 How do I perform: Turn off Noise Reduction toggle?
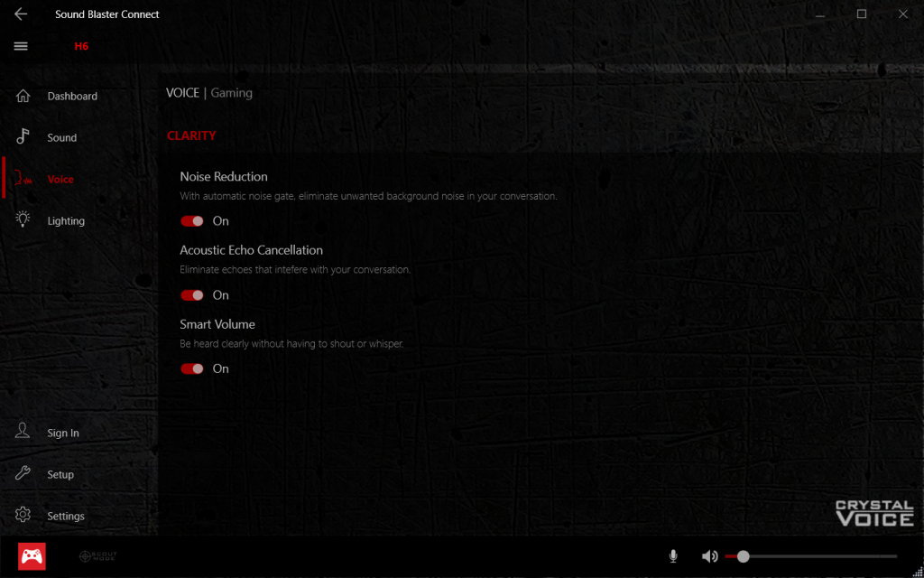(x=192, y=221)
